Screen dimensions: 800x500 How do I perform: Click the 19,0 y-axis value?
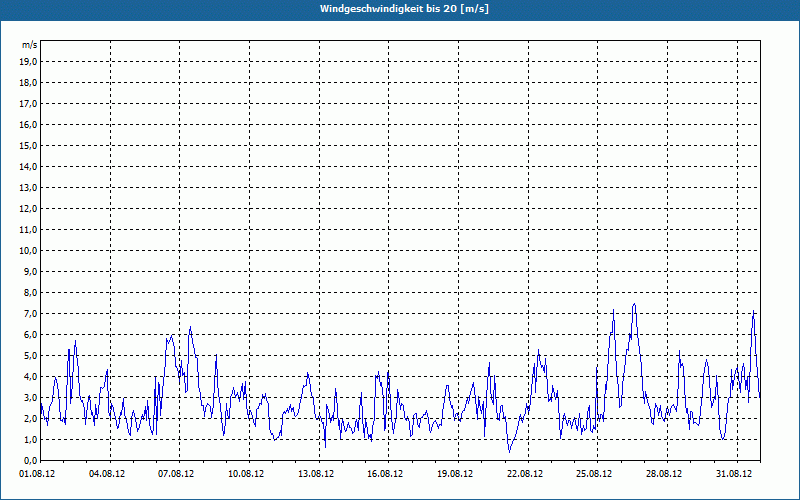[x=28, y=62]
